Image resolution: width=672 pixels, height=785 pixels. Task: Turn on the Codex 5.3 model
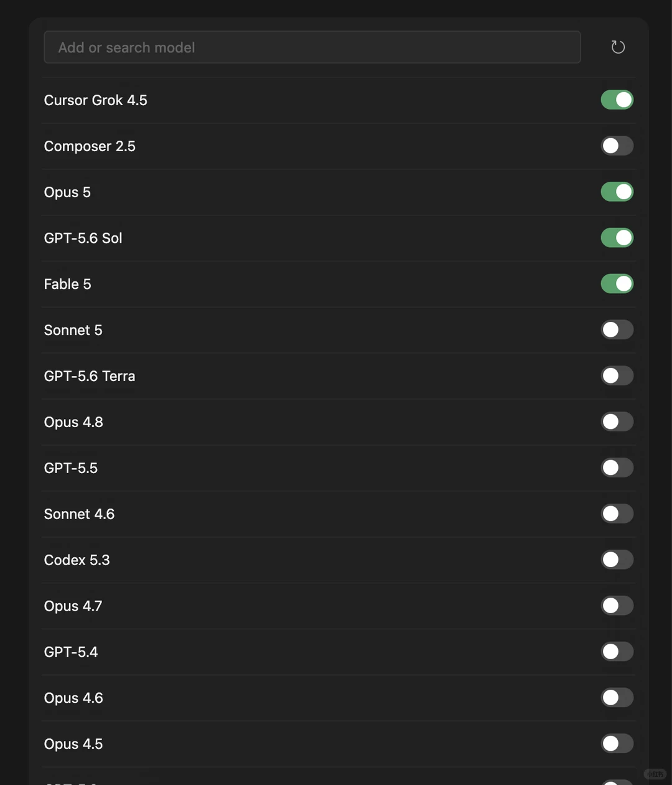pyautogui.click(x=617, y=560)
